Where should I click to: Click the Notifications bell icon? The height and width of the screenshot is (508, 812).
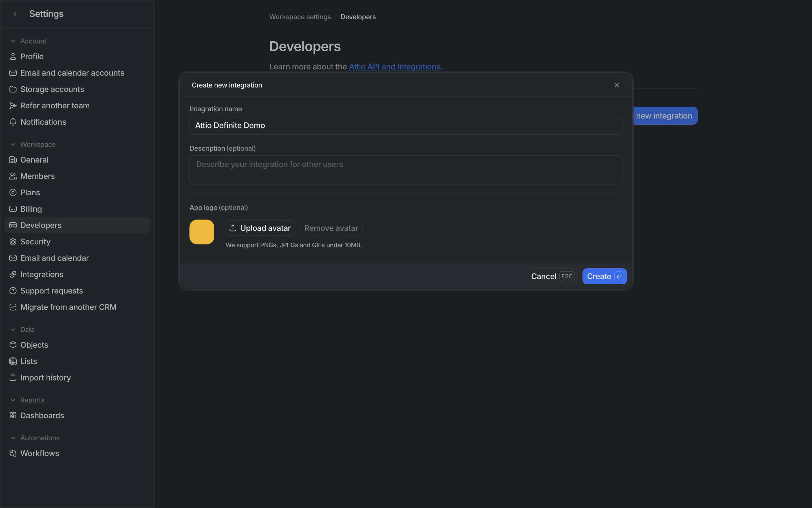pyautogui.click(x=13, y=122)
